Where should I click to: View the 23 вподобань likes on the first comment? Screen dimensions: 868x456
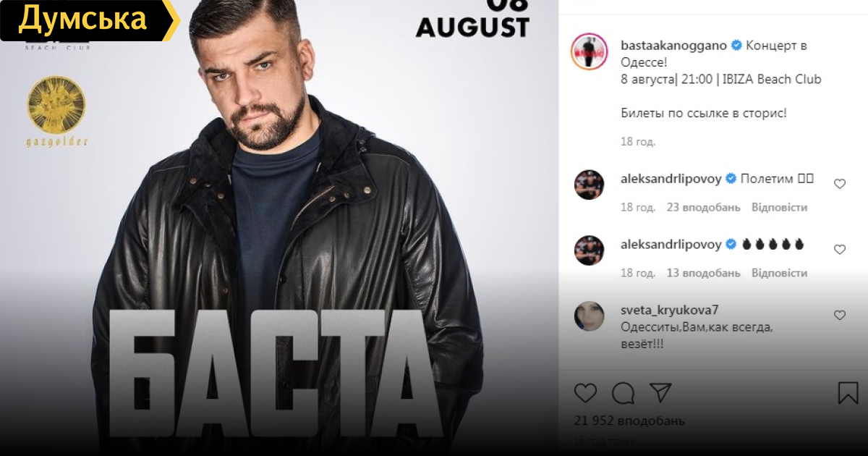click(703, 207)
